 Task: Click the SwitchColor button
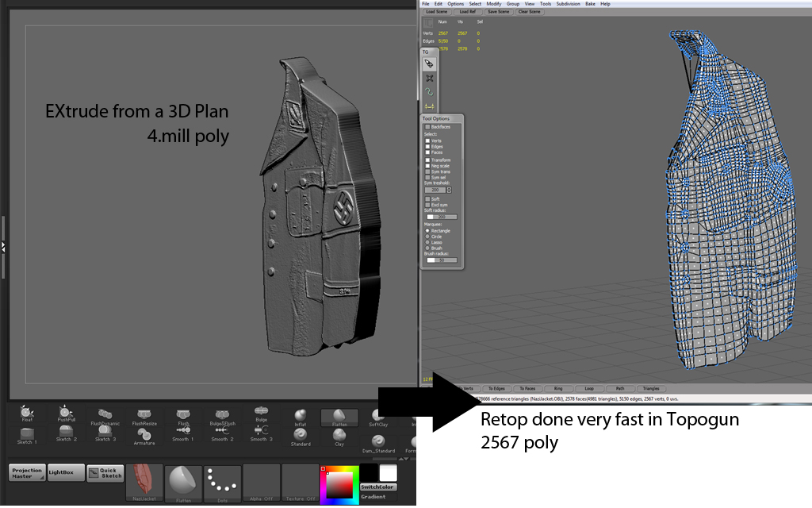tap(377, 487)
